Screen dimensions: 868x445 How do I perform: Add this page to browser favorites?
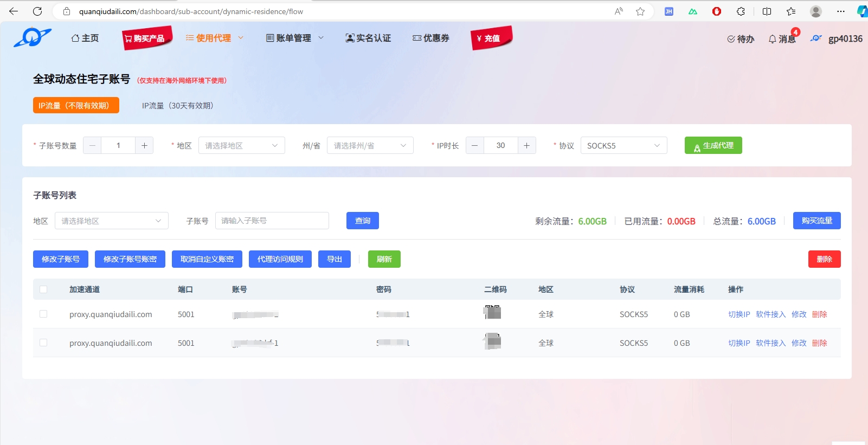coord(640,11)
